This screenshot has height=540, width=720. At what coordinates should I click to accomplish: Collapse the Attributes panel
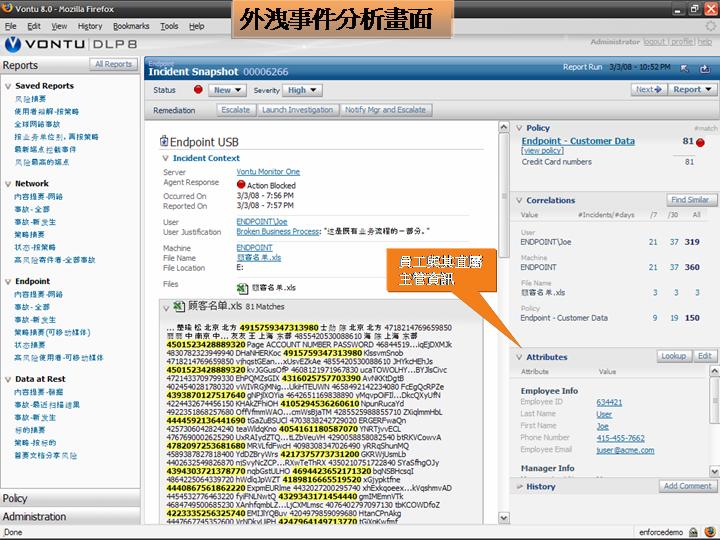point(519,357)
